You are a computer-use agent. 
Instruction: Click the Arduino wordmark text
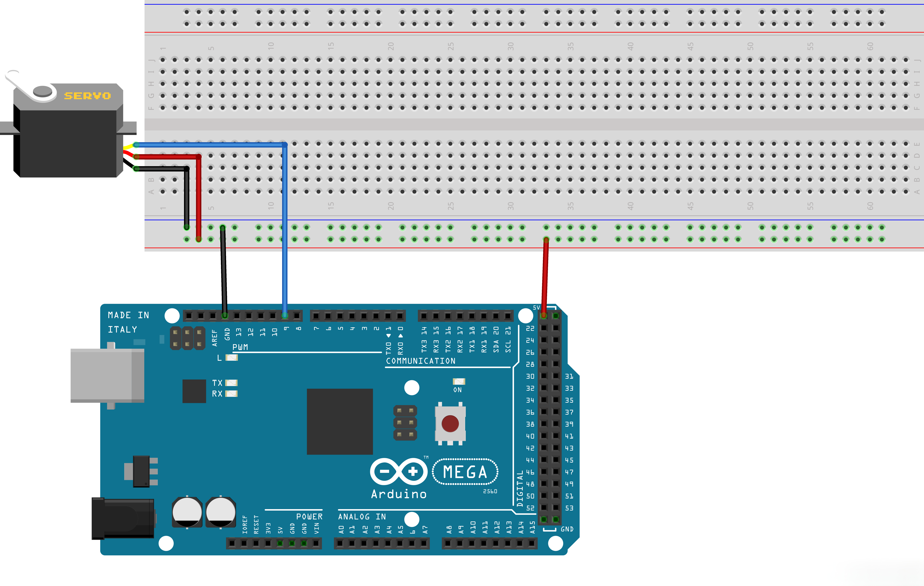[x=399, y=494]
